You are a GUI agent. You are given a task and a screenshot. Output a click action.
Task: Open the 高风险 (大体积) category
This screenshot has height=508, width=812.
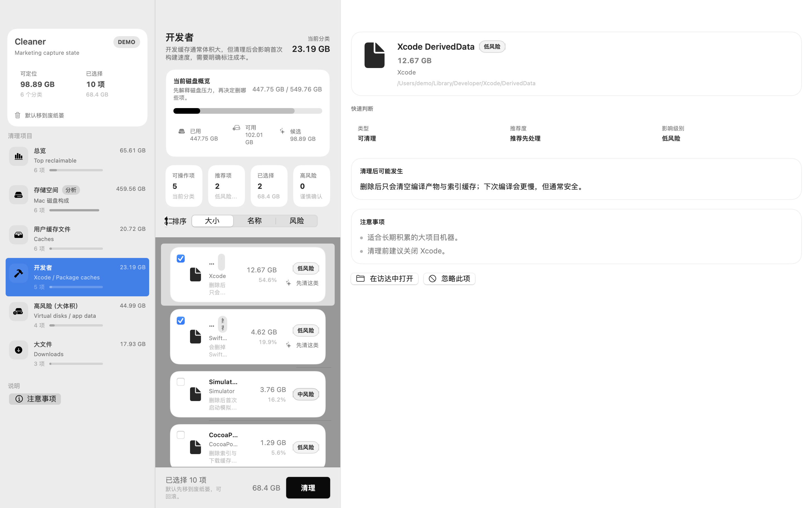point(77,315)
